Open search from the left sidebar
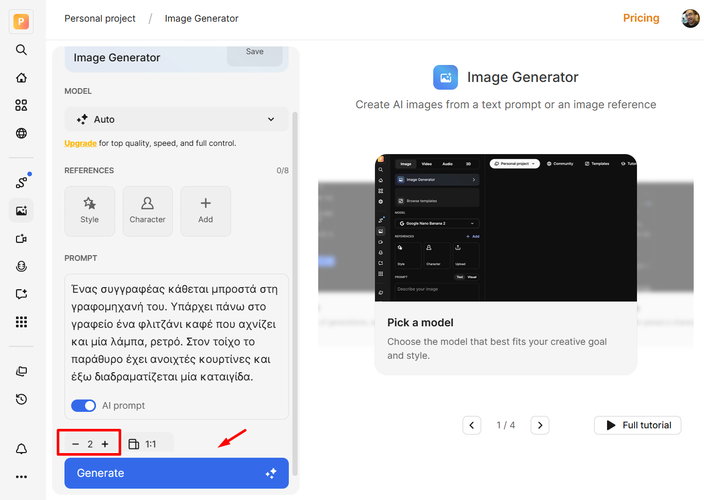 [x=21, y=49]
